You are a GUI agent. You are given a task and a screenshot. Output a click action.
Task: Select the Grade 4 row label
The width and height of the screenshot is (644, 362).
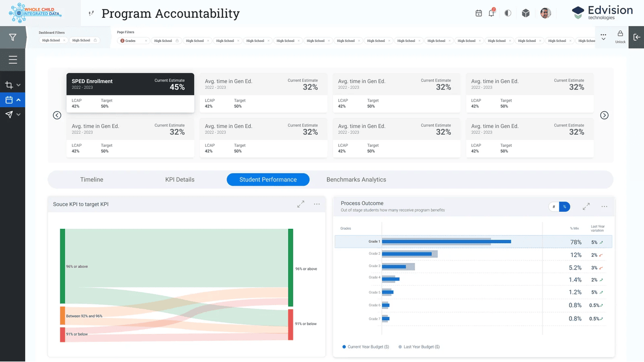(374, 278)
